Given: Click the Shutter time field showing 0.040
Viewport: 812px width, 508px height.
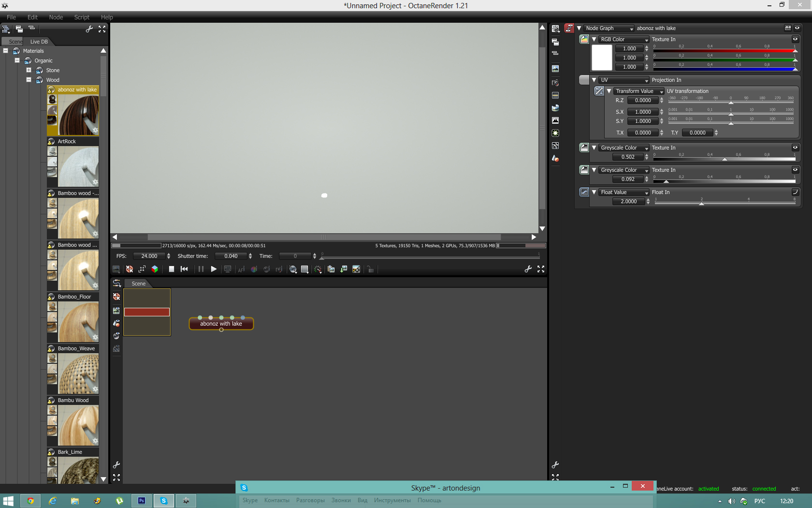Looking at the screenshot, I should pos(231,256).
